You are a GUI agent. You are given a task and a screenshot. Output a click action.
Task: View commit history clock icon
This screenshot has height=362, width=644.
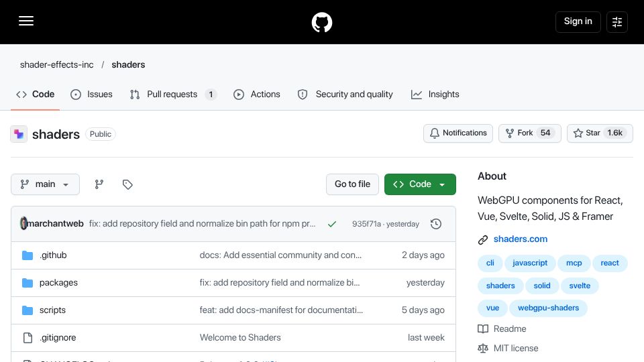coord(436,224)
